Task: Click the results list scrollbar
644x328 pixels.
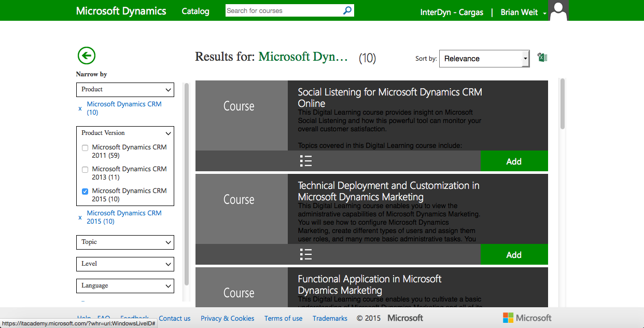Action: click(563, 104)
